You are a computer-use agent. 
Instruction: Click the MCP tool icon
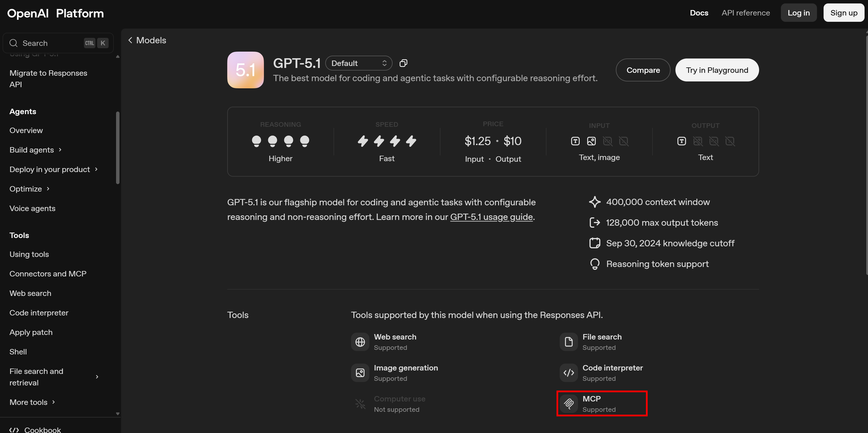[569, 404]
